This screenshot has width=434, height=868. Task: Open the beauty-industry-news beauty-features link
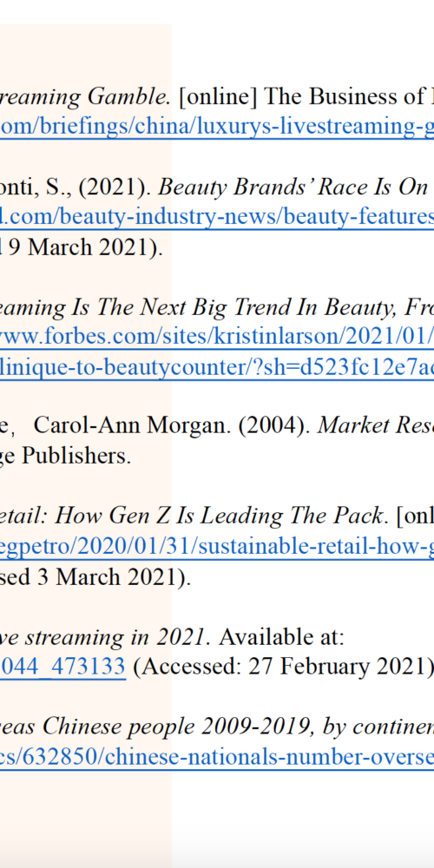[x=217, y=217]
